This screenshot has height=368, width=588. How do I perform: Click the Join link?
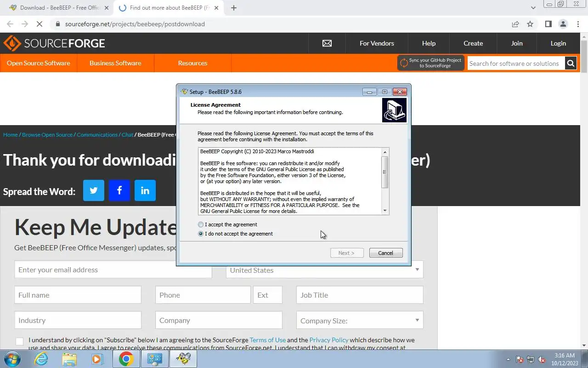pyautogui.click(x=517, y=43)
